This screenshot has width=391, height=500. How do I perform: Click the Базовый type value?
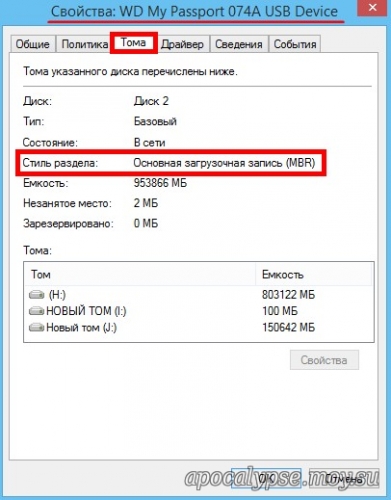coord(155,121)
